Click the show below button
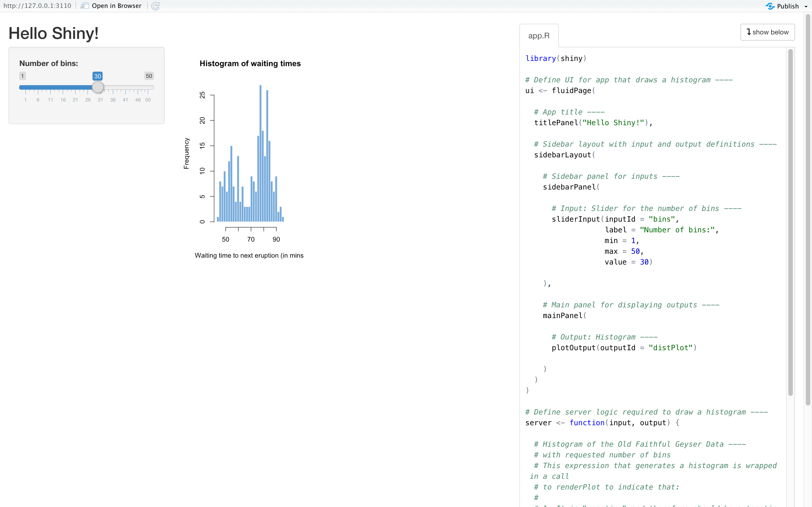 pos(767,32)
